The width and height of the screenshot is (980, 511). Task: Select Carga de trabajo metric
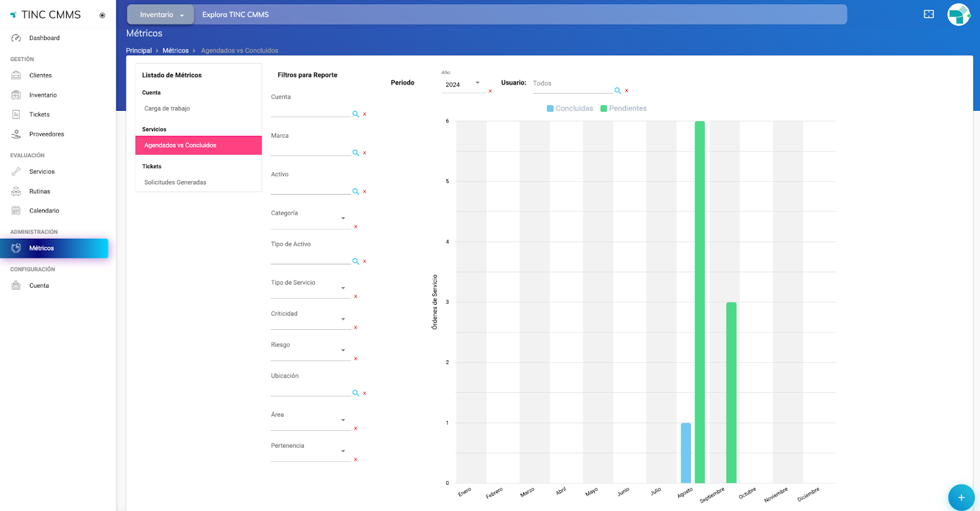167,108
